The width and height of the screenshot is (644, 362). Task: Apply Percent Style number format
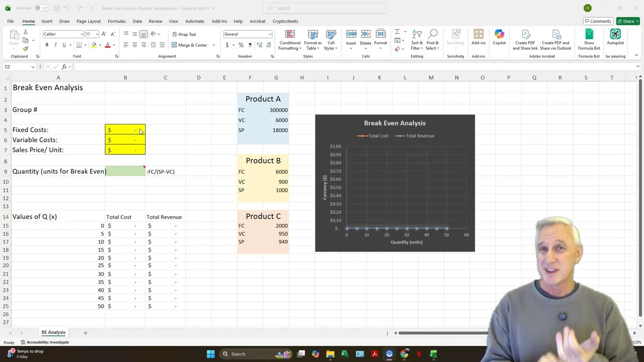click(242, 45)
